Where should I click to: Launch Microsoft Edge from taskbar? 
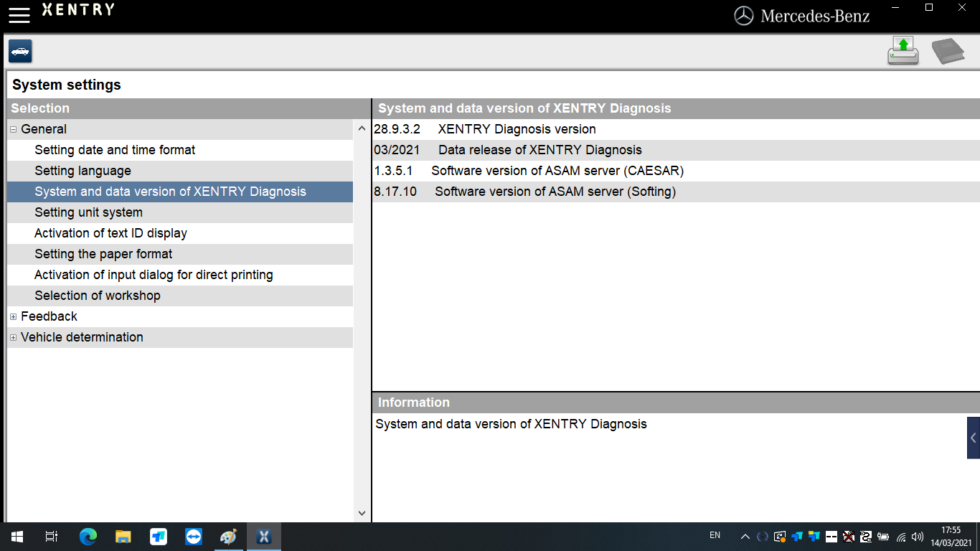tap(88, 537)
